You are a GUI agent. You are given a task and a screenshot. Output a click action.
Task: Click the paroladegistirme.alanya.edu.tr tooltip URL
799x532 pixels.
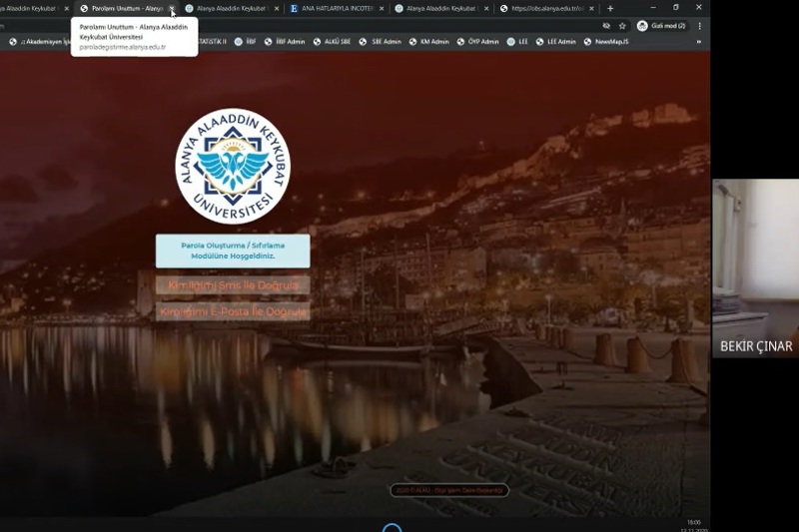click(x=122, y=47)
